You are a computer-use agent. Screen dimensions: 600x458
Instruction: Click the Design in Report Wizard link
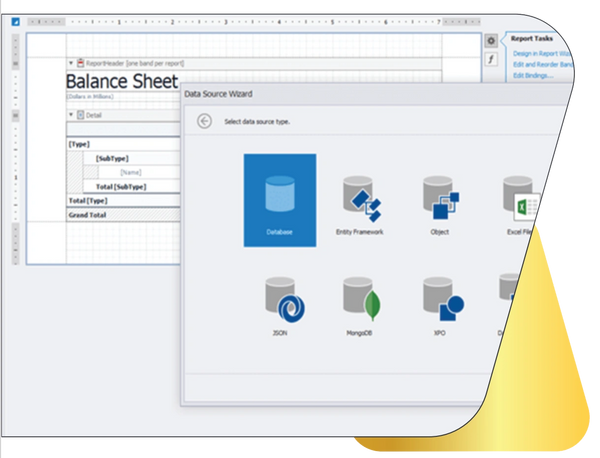click(x=540, y=53)
